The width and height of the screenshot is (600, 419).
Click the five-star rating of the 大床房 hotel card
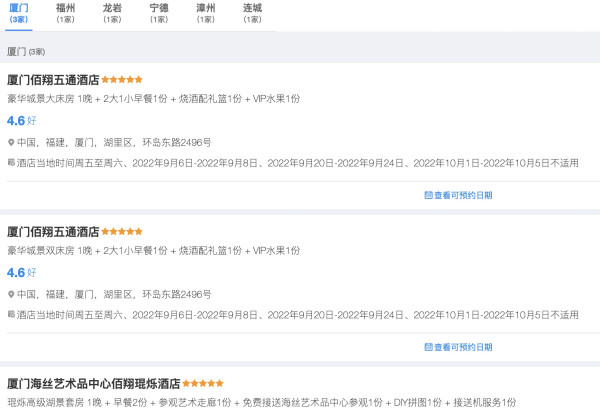(x=122, y=80)
